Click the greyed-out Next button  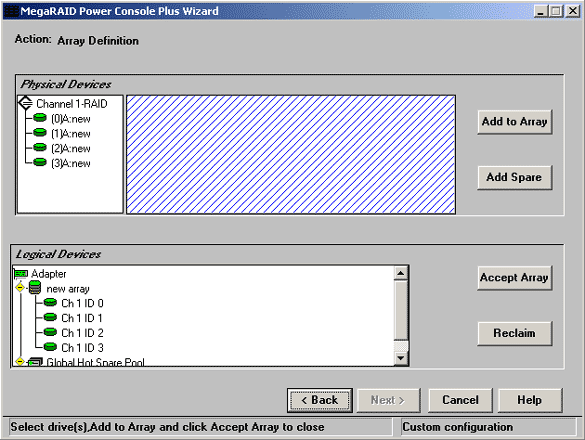pyautogui.click(x=388, y=400)
